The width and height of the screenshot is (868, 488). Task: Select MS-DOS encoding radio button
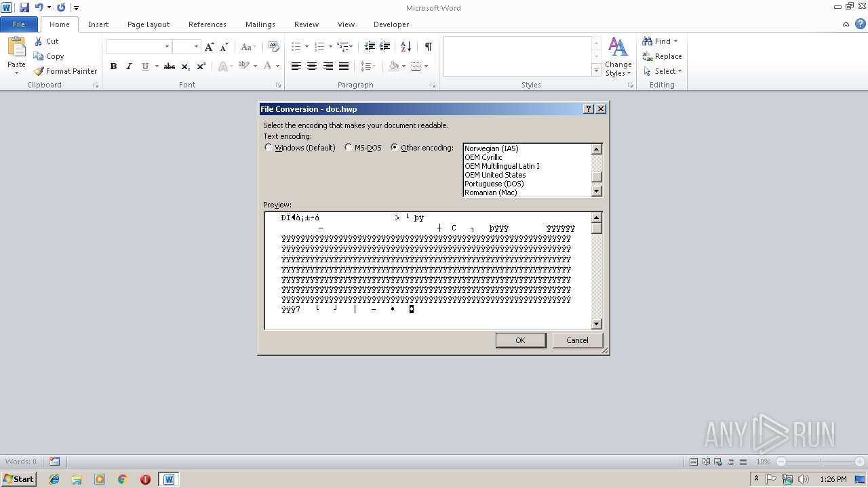349,148
